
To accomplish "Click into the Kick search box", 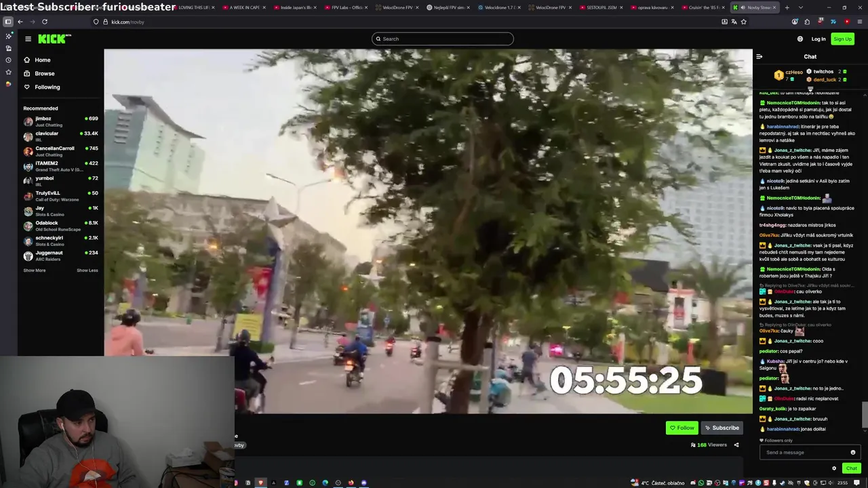I will coord(442,39).
